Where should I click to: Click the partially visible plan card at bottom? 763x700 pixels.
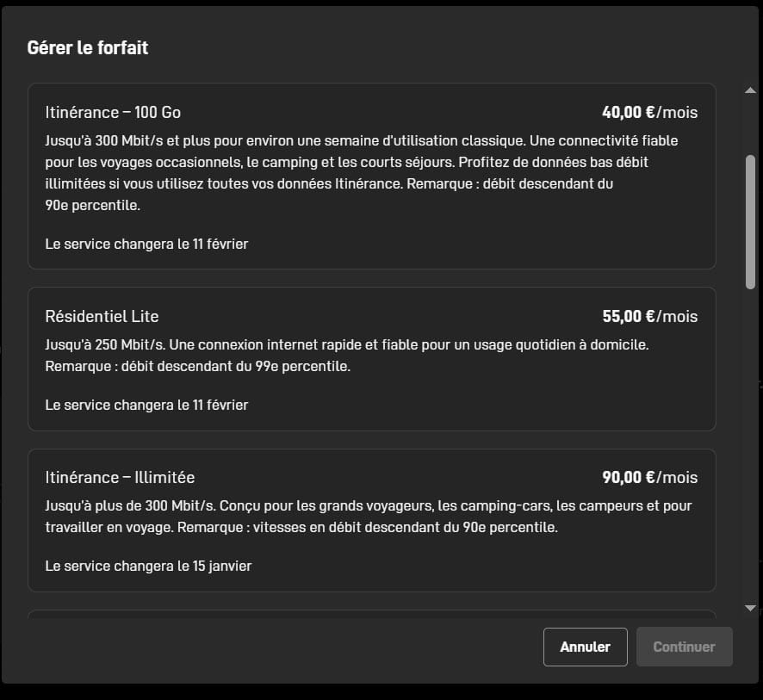coord(372,613)
